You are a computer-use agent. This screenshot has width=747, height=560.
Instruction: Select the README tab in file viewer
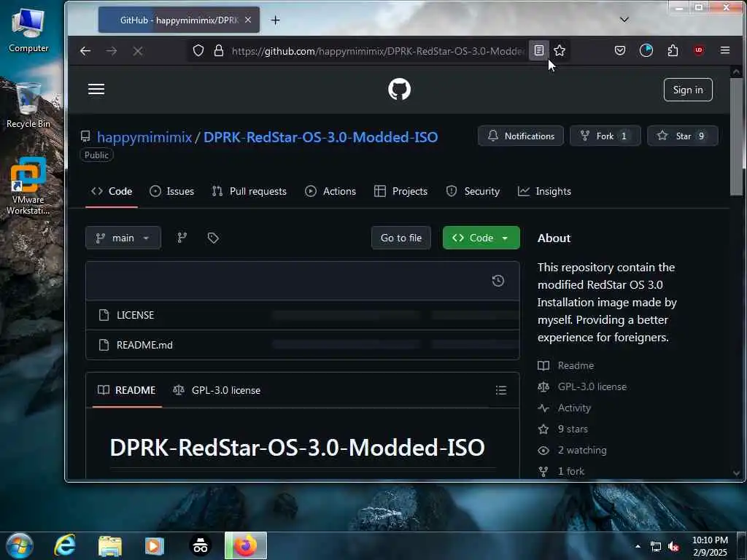click(127, 390)
